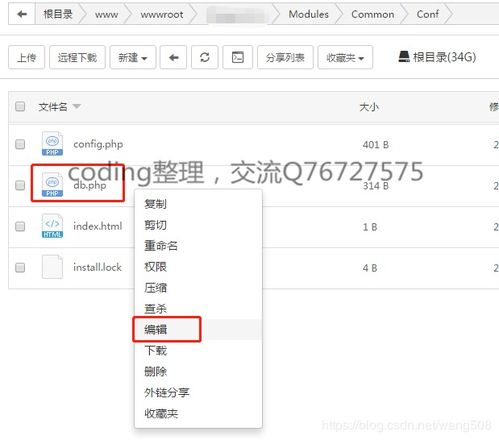
Task: Sort by 文件名 column arrow
Action: [x=77, y=106]
